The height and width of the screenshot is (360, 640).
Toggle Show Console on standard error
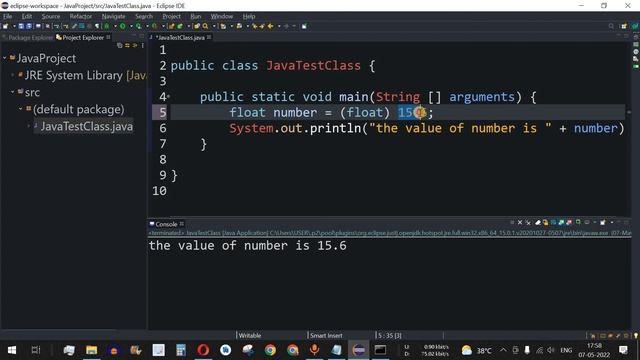tap(569, 222)
